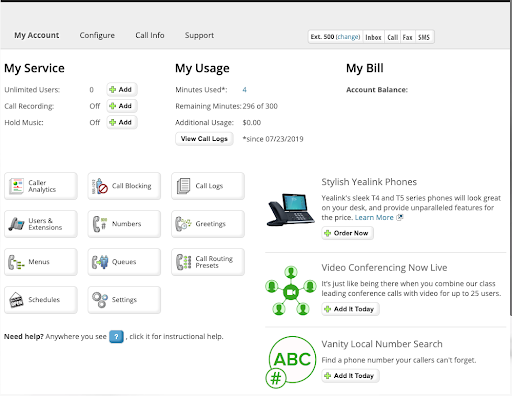Switch to the Inbox tab

click(373, 37)
